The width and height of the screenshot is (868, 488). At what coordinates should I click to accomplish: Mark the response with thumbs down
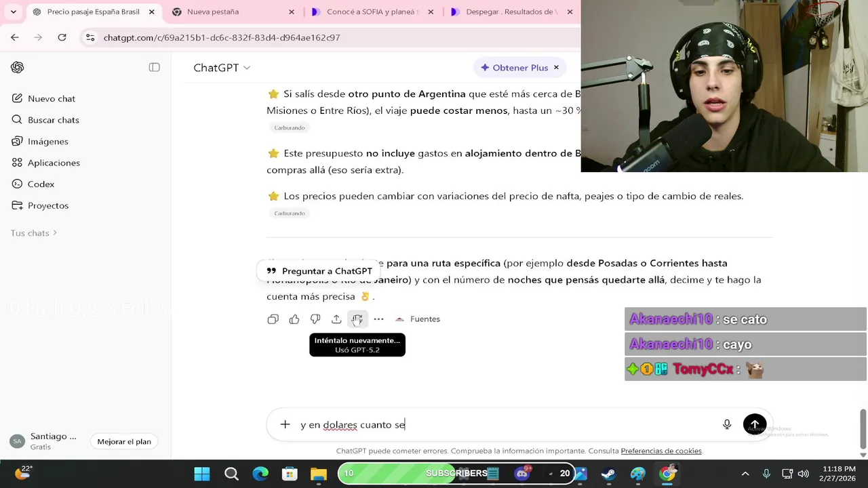click(x=315, y=319)
